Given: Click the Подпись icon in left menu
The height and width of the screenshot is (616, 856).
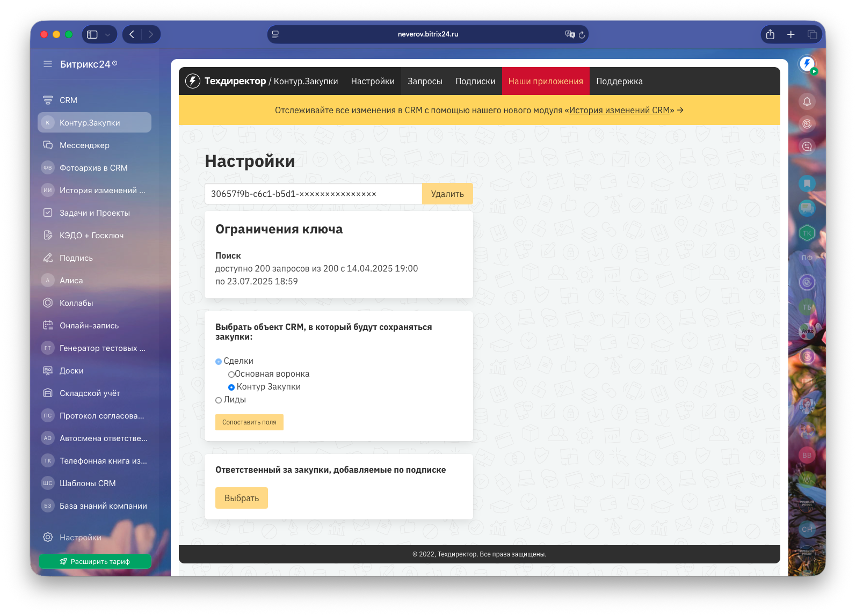Looking at the screenshot, I should (48, 258).
